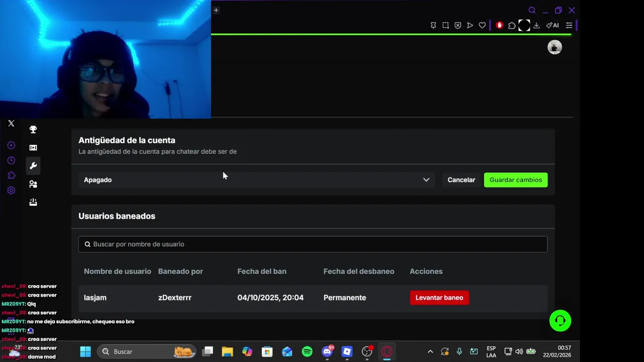Viewport: 644px width, 362px height.
Task: Click the Baneado por column header
Action: [x=181, y=271]
